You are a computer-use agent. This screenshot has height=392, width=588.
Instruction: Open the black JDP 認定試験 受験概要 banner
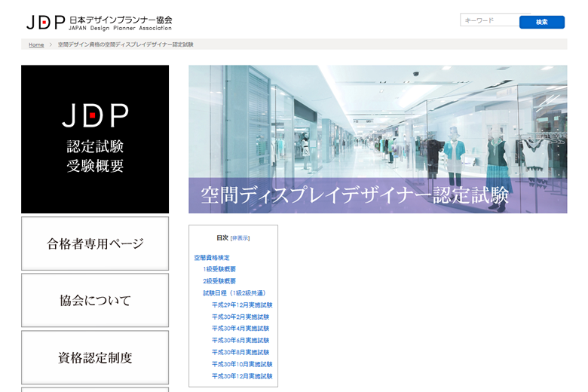(95, 139)
